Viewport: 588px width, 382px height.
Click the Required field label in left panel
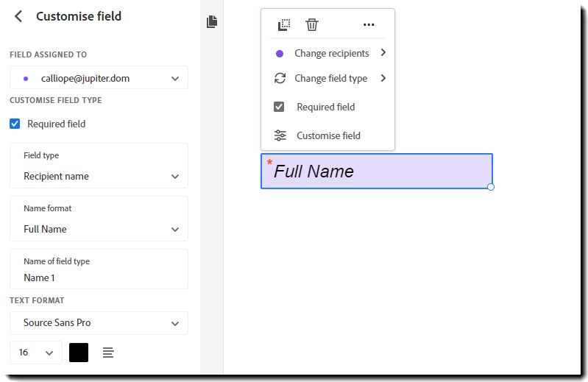click(56, 124)
